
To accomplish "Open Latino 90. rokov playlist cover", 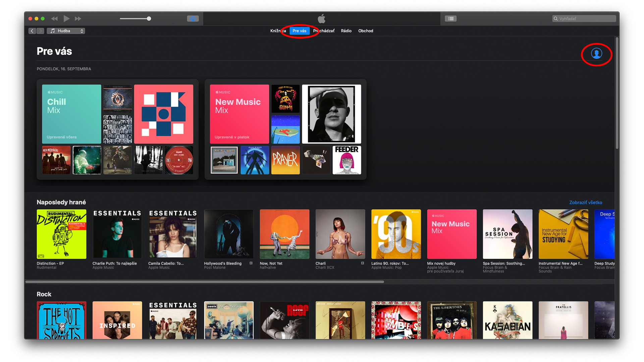I will pyautogui.click(x=396, y=234).
